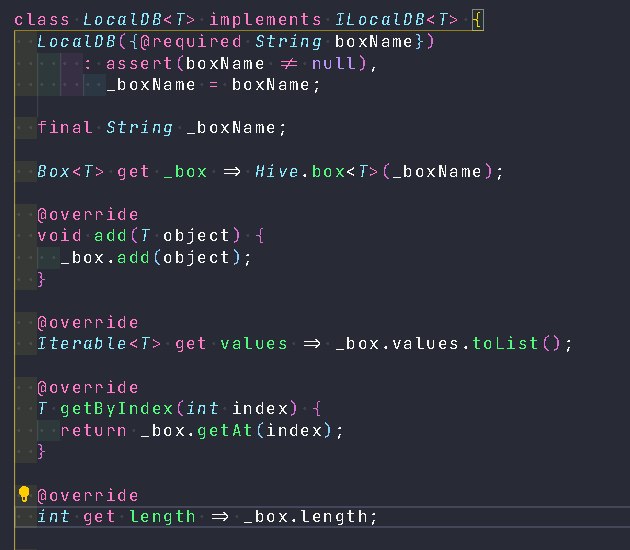
Task: Click the 'return' keyword
Action: pos(94,431)
